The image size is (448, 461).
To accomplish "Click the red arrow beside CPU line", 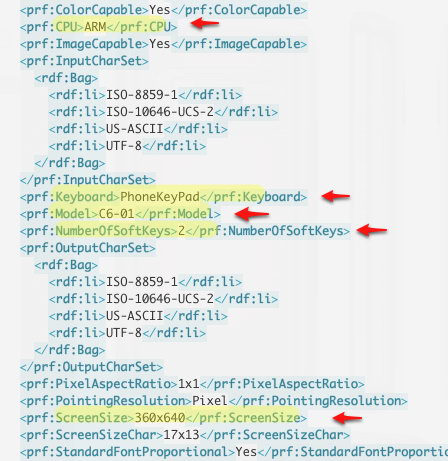I will coord(204,23).
